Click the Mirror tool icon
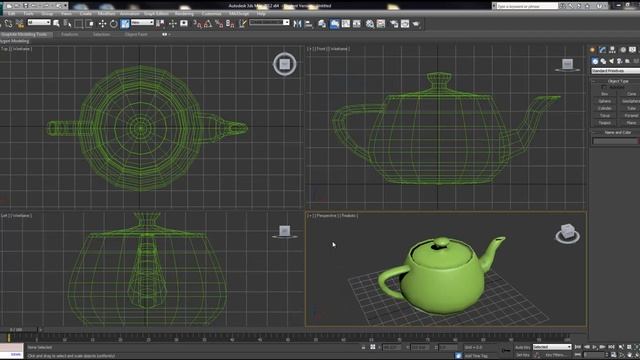Screen dimensions: 640x360 297,24
